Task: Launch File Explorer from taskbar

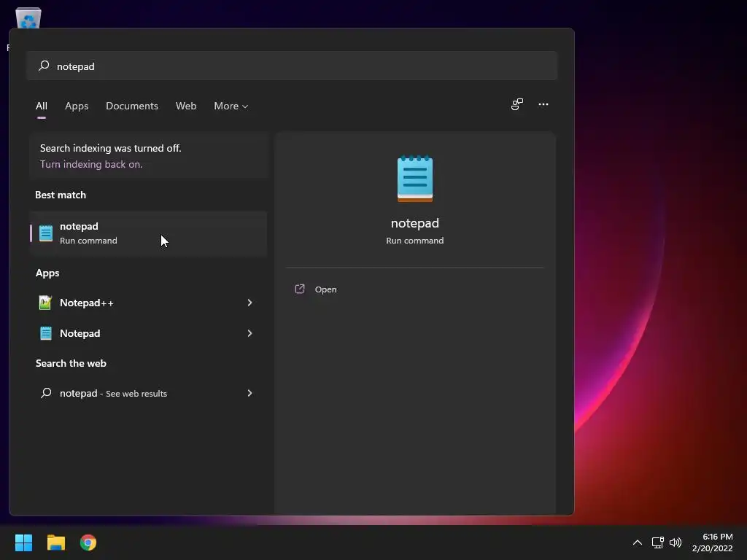Action: (55, 542)
